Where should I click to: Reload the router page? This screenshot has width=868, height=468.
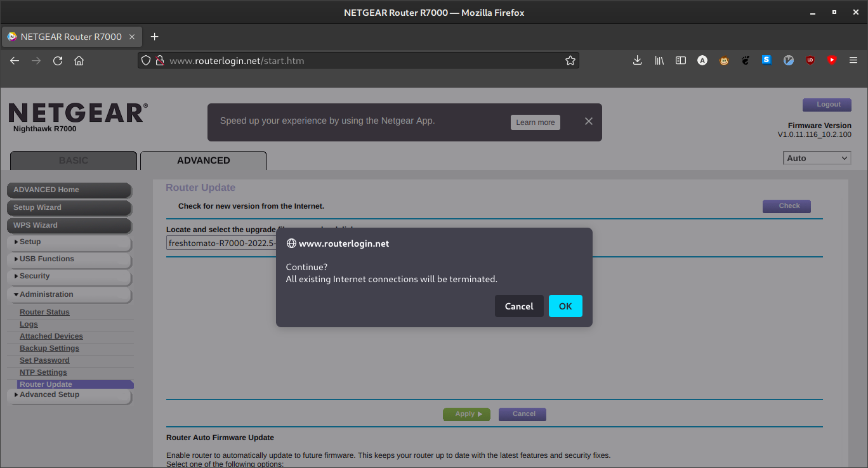(x=58, y=60)
